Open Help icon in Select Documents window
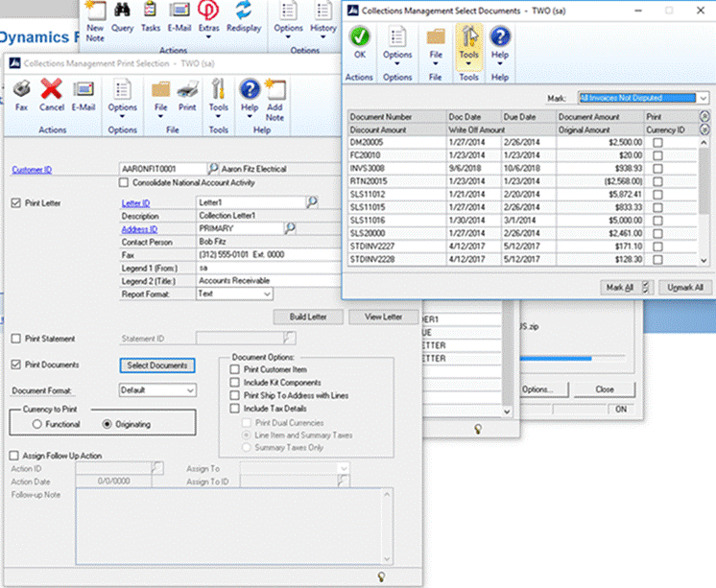 click(500, 36)
